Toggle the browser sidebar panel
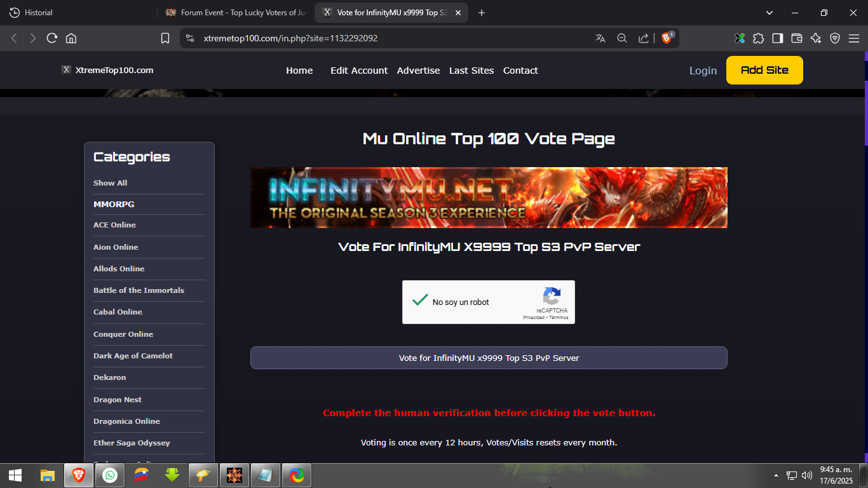Screen dimensions: 868x488 click(778, 38)
